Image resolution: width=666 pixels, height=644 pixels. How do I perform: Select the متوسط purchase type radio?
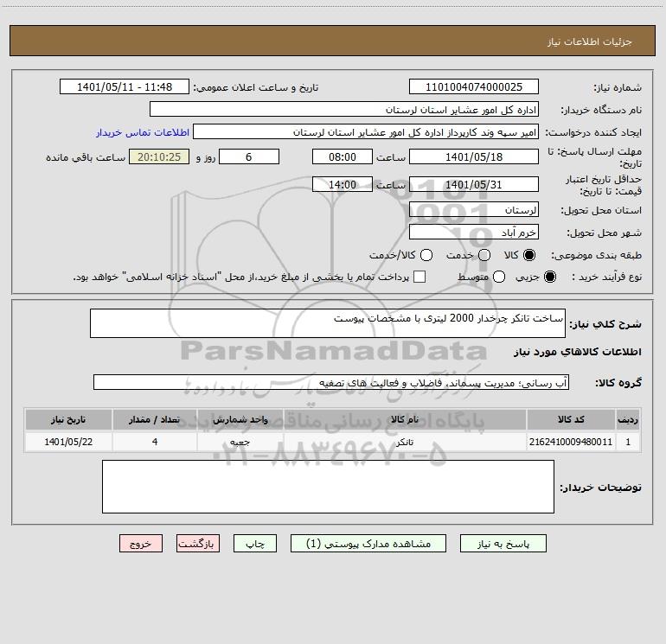tap(499, 277)
